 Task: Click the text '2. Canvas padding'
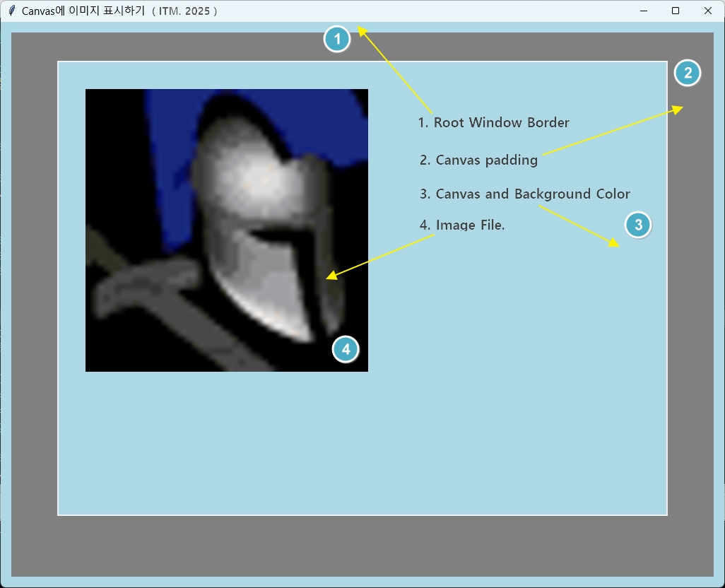tap(478, 160)
